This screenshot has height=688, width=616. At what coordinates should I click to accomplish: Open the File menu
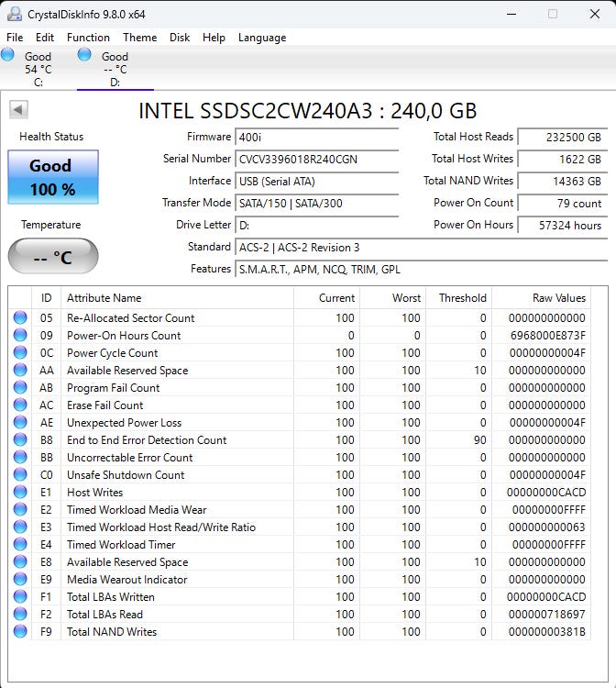click(x=15, y=38)
